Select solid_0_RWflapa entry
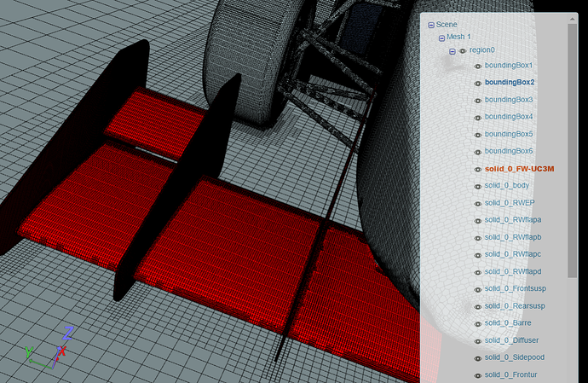This screenshot has width=588, height=383. [x=513, y=220]
